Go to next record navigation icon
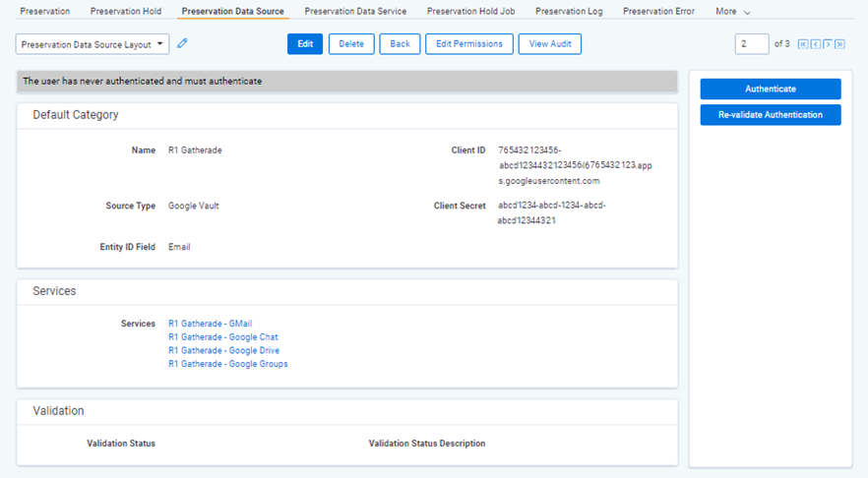 click(x=828, y=44)
